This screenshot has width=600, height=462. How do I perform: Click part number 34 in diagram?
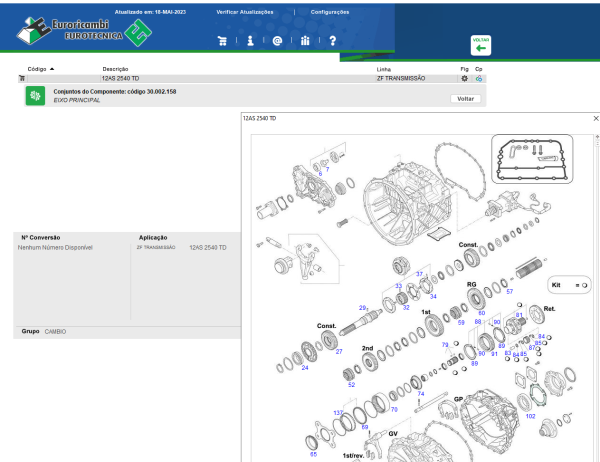pyautogui.click(x=433, y=296)
